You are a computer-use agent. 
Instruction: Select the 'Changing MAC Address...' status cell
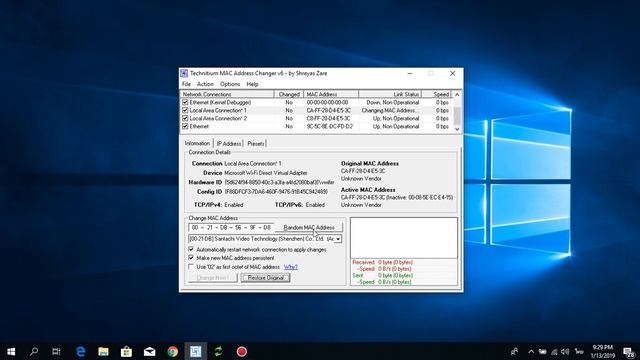(x=390, y=111)
